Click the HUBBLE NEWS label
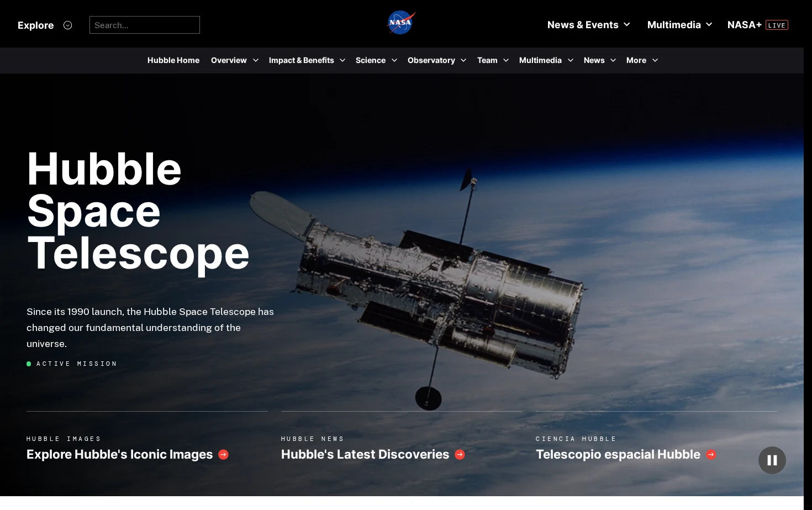 (x=312, y=439)
